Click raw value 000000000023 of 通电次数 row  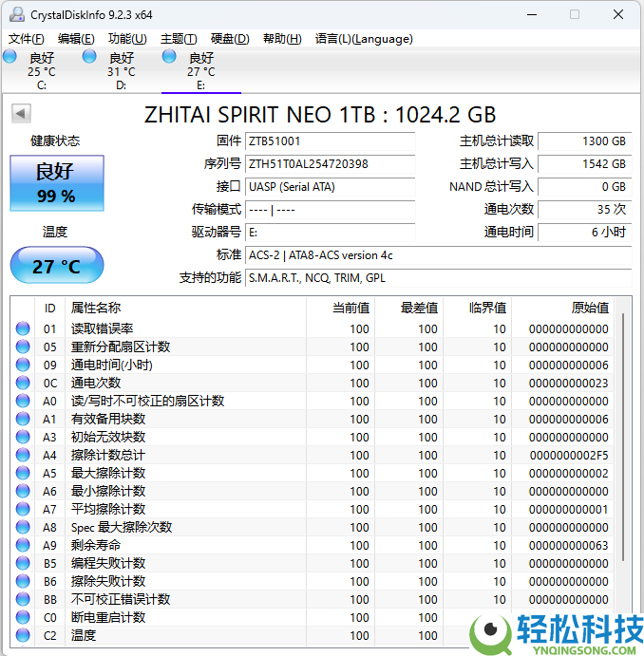569,384
